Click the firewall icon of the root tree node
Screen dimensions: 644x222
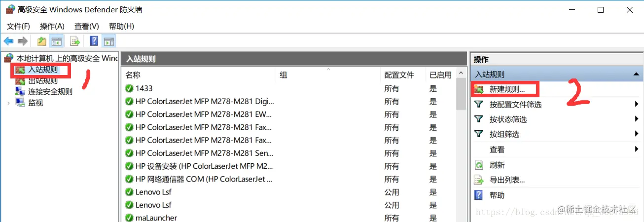(x=9, y=58)
